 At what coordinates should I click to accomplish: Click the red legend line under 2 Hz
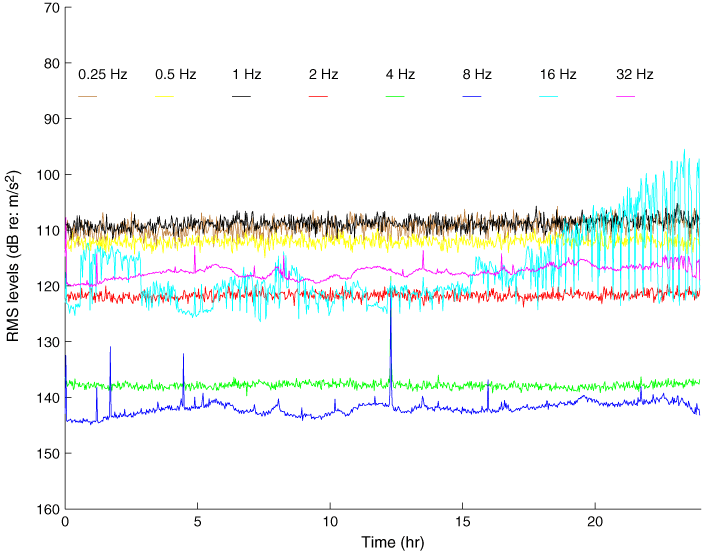point(318,96)
